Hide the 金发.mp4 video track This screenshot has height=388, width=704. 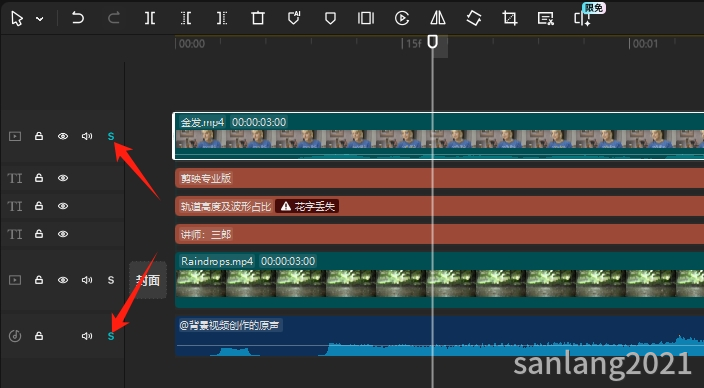tap(63, 136)
